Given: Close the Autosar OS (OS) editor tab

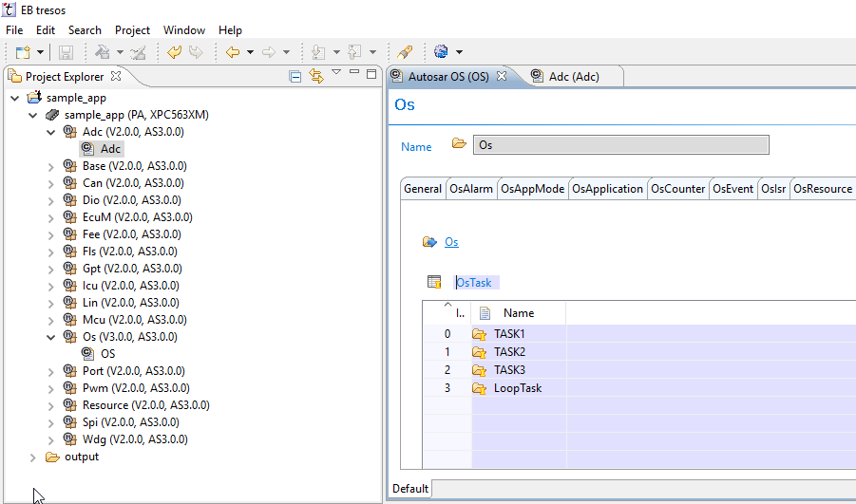Looking at the screenshot, I should click(501, 76).
